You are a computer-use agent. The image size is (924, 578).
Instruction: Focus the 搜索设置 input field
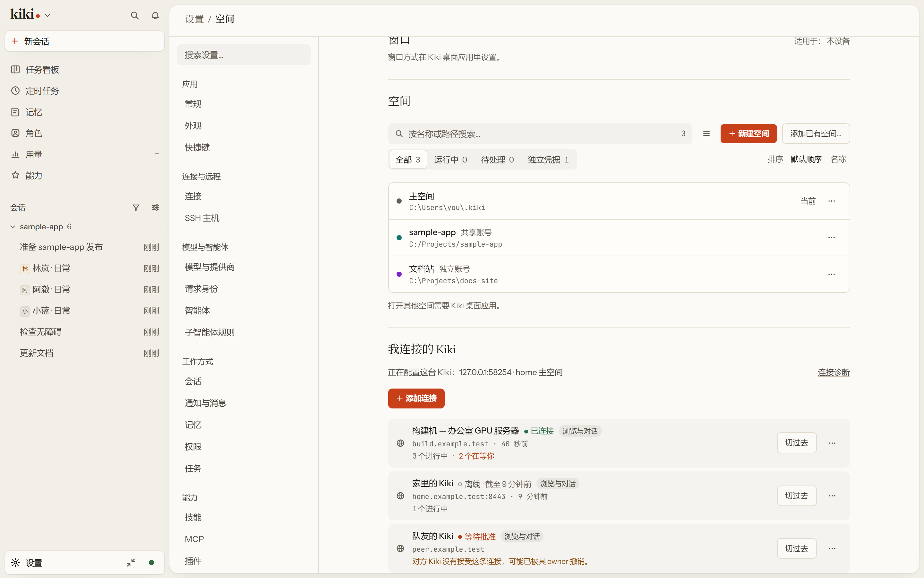point(244,55)
